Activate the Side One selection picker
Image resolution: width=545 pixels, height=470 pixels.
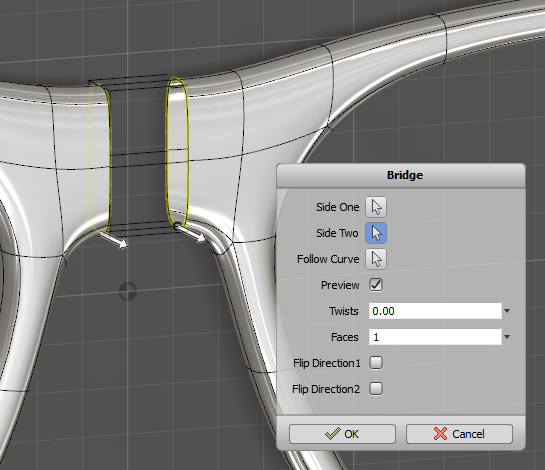click(376, 207)
